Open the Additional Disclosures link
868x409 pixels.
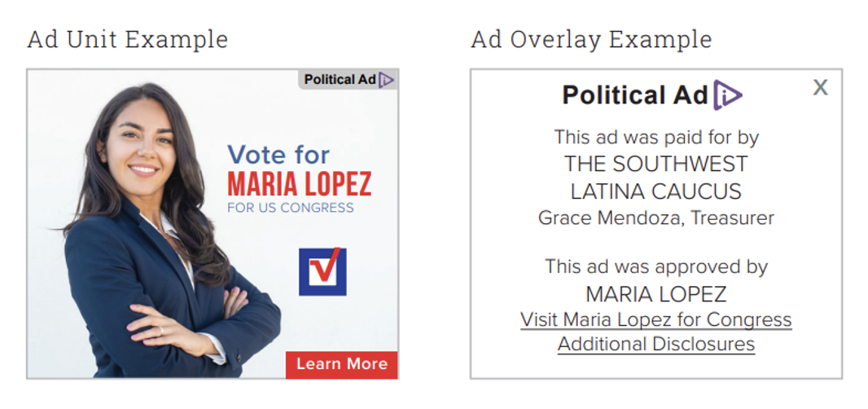(x=656, y=344)
